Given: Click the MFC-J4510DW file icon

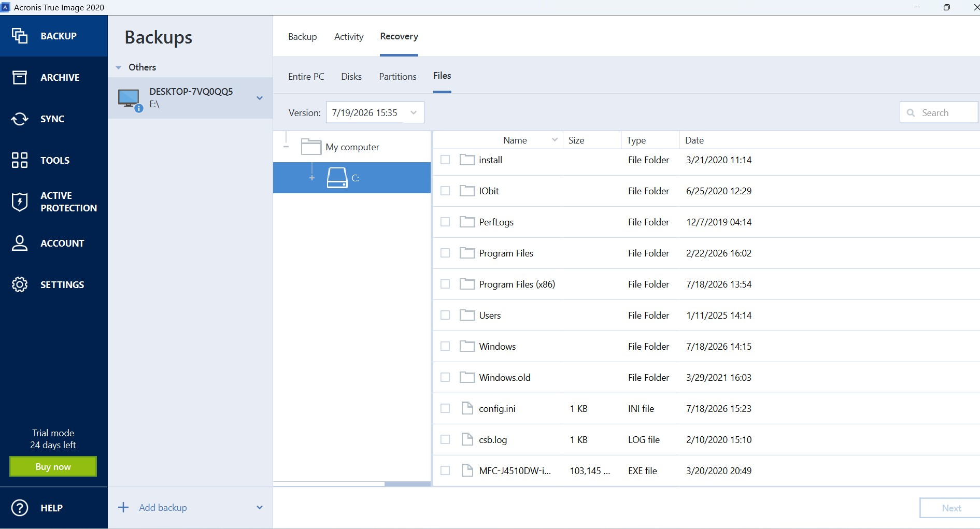Looking at the screenshot, I should 467,470.
